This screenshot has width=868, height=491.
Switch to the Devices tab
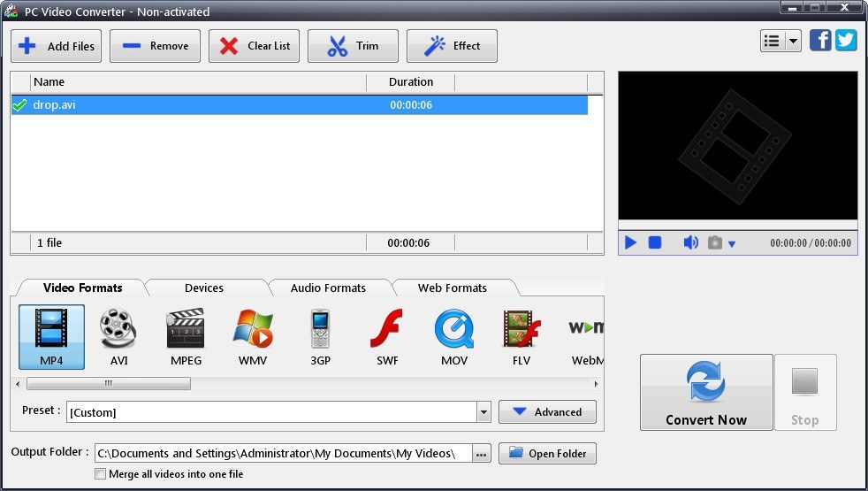203,288
